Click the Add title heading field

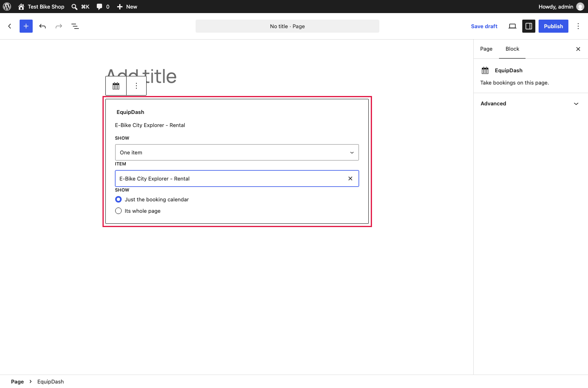tap(237, 76)
